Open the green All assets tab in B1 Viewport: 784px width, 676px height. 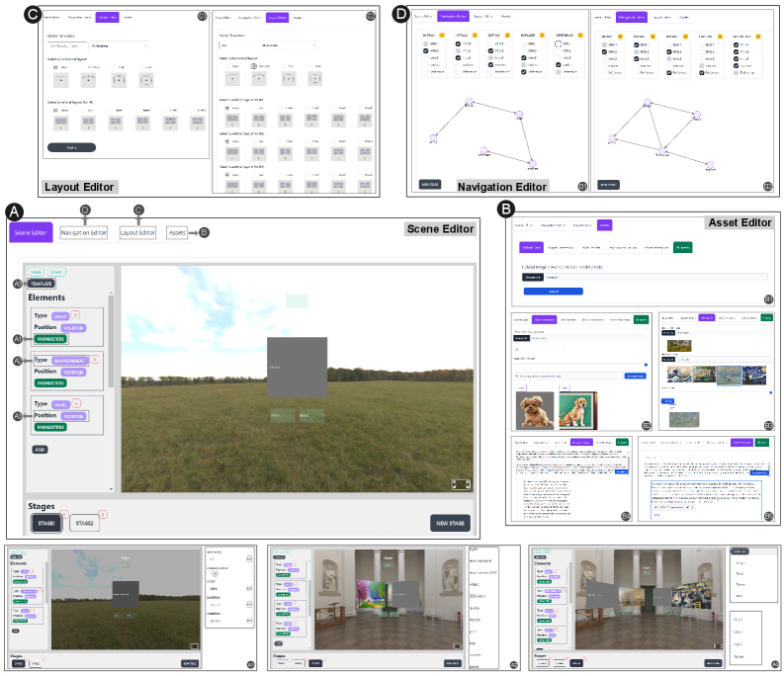point(682,247)
